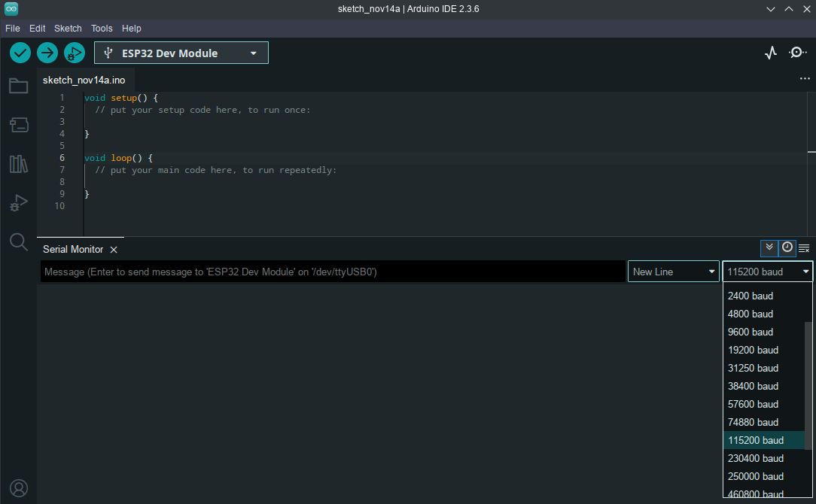Select 31250 baud from the list
816x504 pixels.
pos(763,368)
